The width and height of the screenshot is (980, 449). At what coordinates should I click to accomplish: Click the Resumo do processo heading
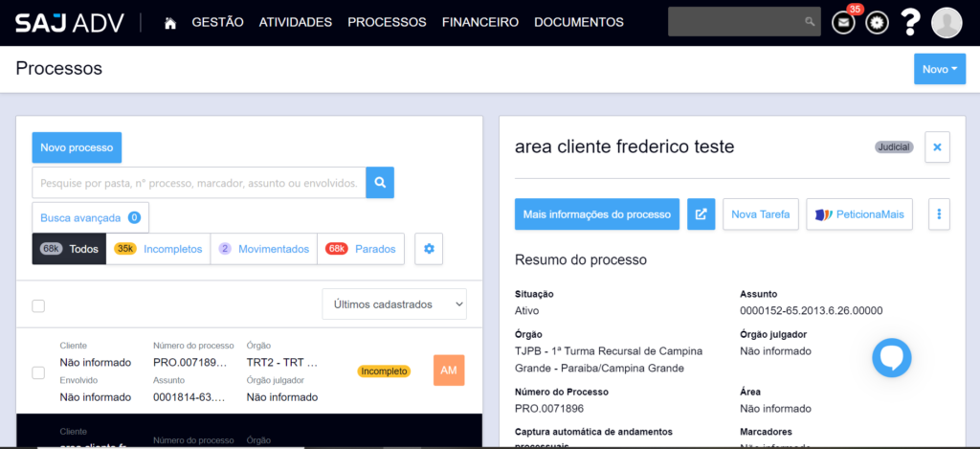coord(581,259)
